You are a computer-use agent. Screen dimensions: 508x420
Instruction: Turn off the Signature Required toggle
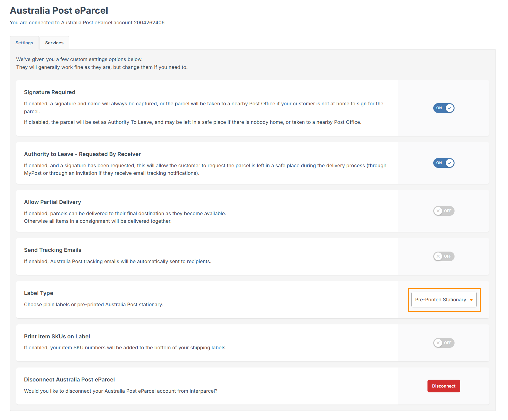click(444, 108)
